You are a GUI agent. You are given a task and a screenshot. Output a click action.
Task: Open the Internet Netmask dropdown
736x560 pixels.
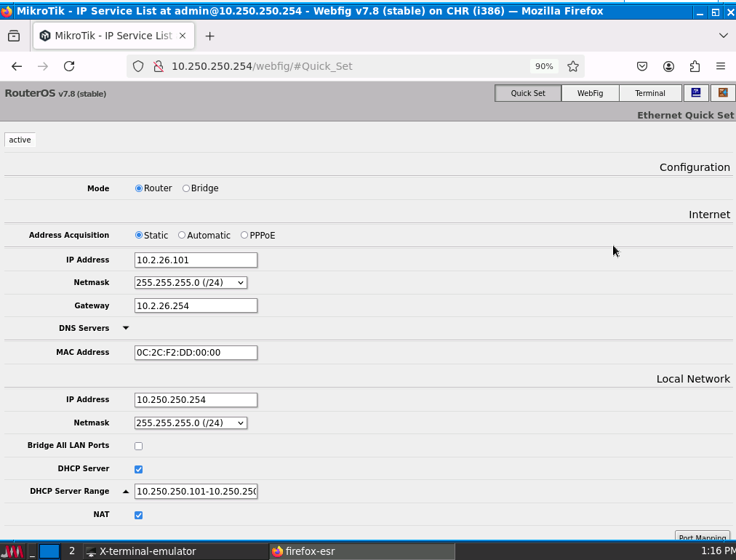(191, 283)
